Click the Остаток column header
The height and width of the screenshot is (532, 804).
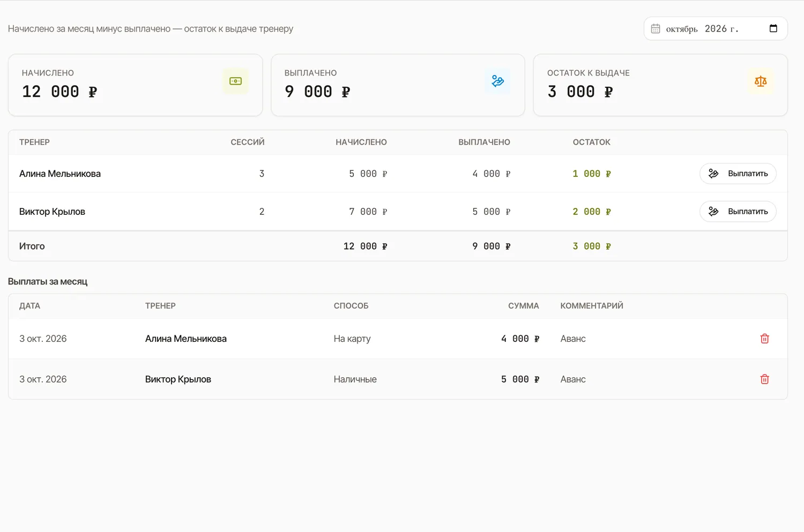(x=592, y=142)
